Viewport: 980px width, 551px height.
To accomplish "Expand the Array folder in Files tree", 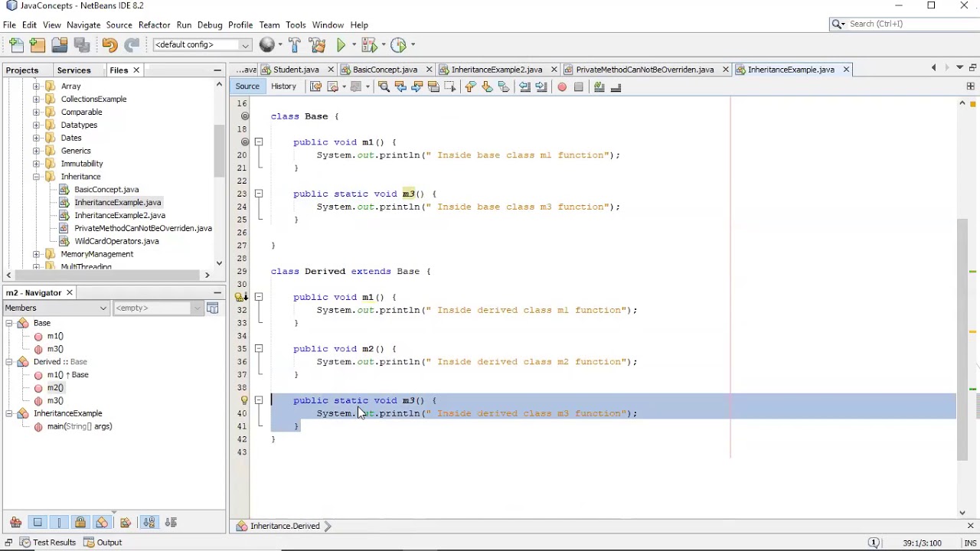I will coord(36,86).
